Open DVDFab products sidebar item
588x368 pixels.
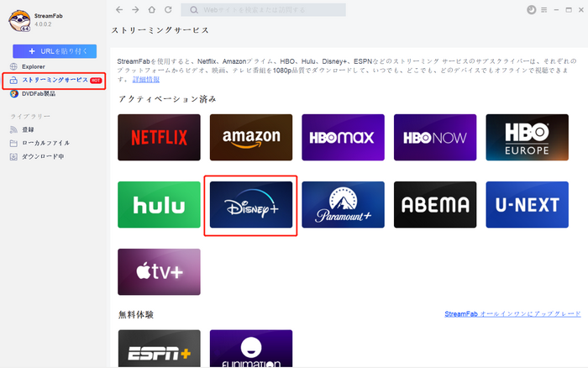pyautogui.click(x=39, y=94)
